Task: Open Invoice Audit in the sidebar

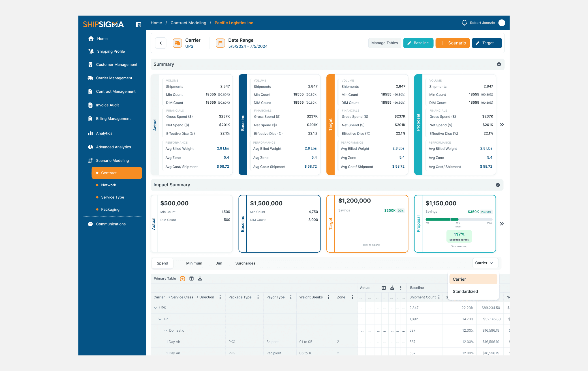Action: pyautogui.click(x=107, y=105)
